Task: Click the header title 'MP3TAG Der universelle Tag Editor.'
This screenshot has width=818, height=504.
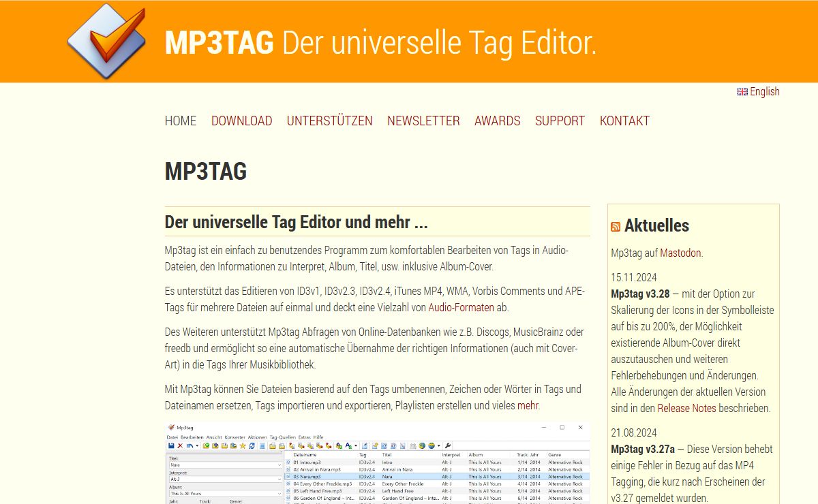Action: click(380, 42)
